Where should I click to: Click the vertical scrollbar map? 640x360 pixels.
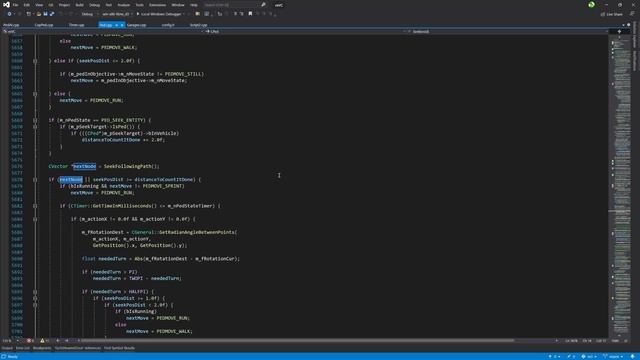coord(621,186)
